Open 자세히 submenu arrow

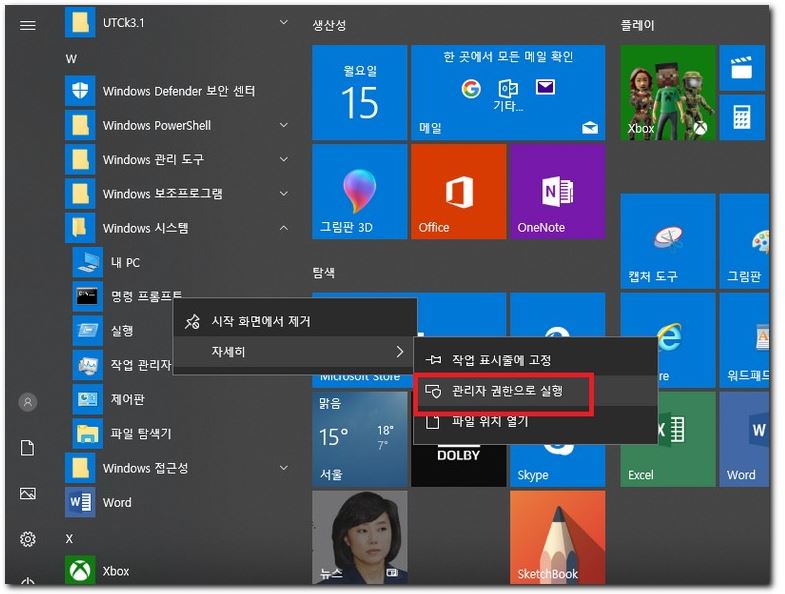point(400,352)
